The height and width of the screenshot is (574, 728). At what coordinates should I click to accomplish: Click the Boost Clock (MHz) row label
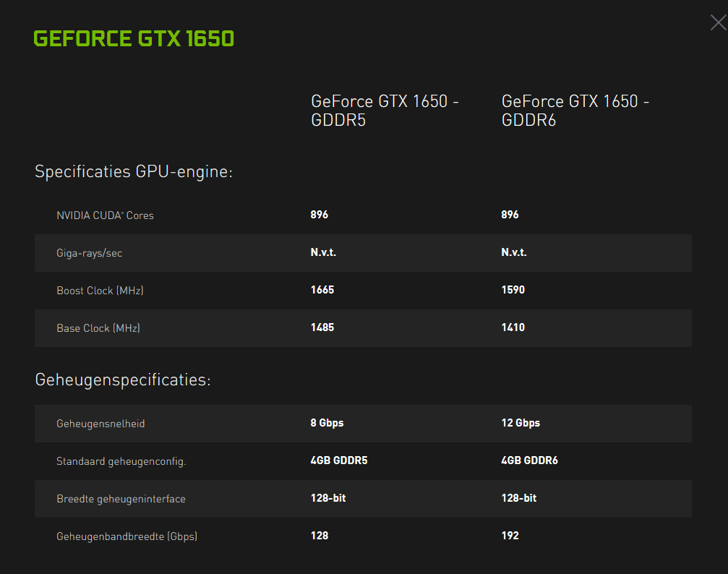pos(100,291)
